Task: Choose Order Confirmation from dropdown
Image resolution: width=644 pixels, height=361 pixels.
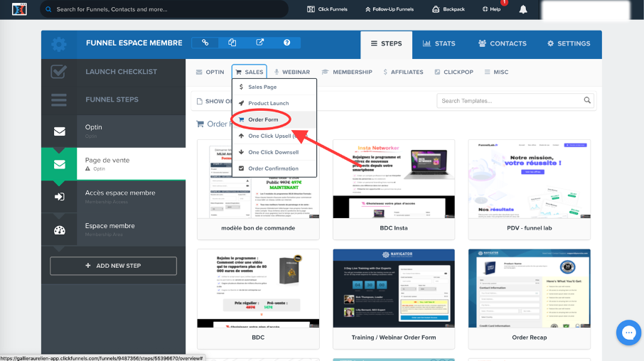Action: pyautogui.click(x=274, y=168)
